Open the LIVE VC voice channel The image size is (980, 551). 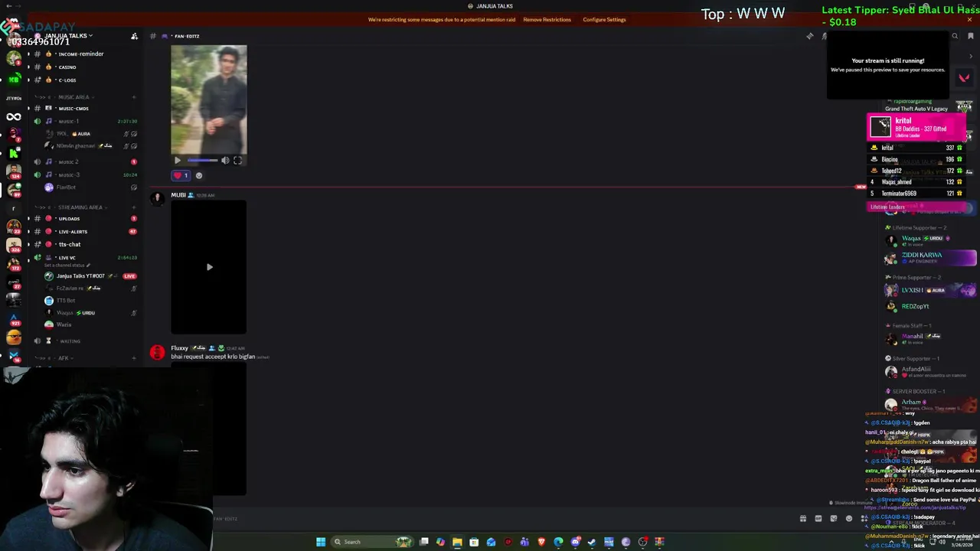pyautogui.click(x=67, y=257)
